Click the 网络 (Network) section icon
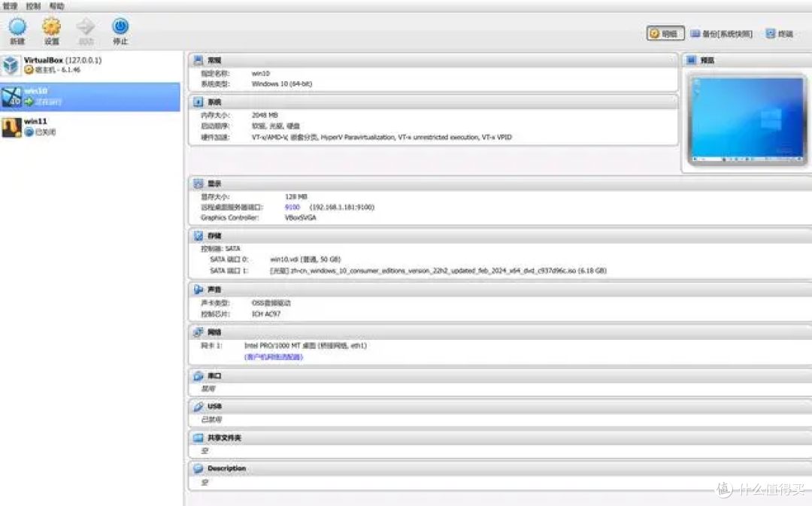The height and width of the screenshot is (506, 812). click(x=198, y=332)
